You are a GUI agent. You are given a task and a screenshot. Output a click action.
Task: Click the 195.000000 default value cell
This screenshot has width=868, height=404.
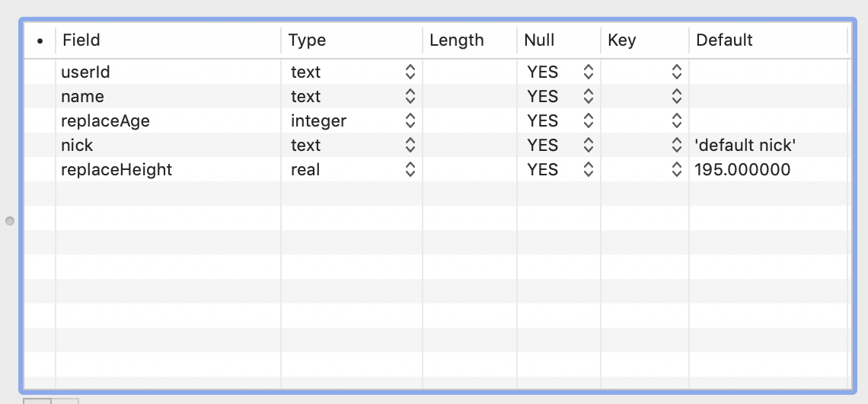pyautogui.click(x=742, y=170)
